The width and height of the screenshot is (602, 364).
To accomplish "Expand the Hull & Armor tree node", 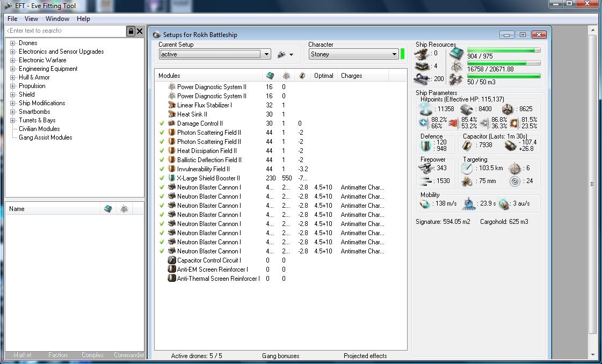I will tap(13, 77).
